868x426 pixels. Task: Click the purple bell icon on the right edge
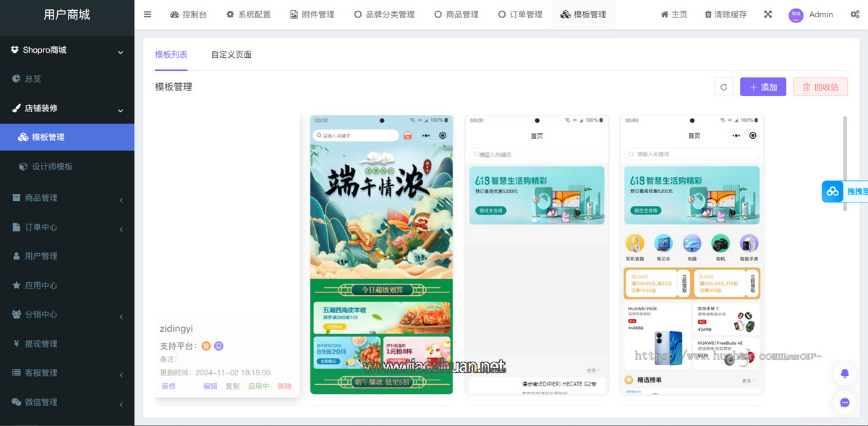pyautogui.click(x=843, y=374)
